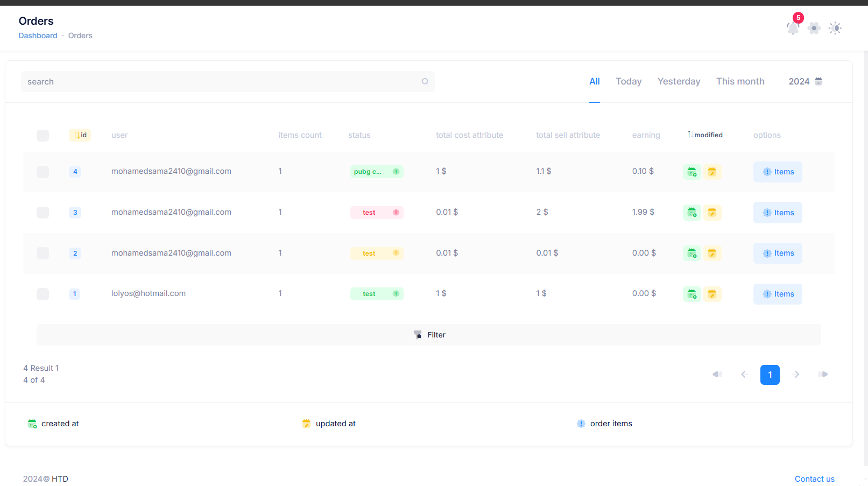
Task: Open the settings gear icon
Action: [814, 28]
